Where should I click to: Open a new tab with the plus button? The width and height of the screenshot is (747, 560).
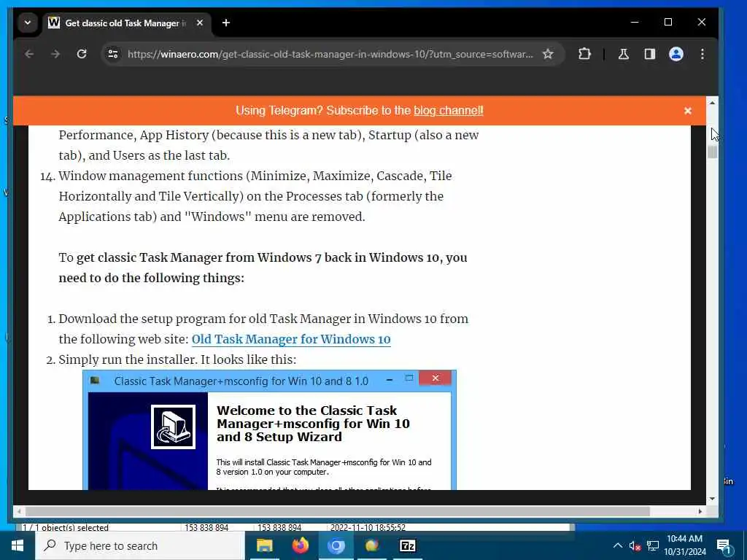tap(226, 23)
